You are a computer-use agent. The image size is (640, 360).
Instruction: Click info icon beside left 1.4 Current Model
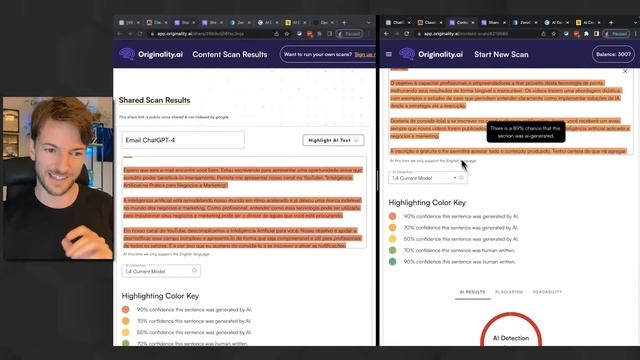(194, 271)
